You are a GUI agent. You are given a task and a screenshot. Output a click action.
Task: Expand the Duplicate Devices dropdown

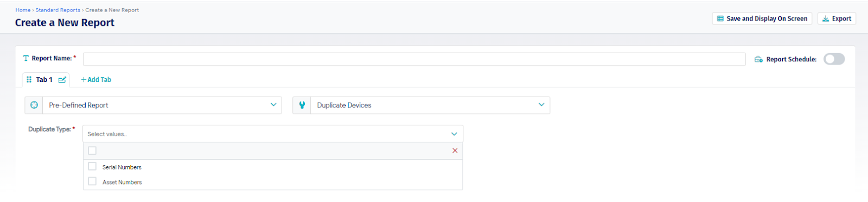tap(422, 105)
